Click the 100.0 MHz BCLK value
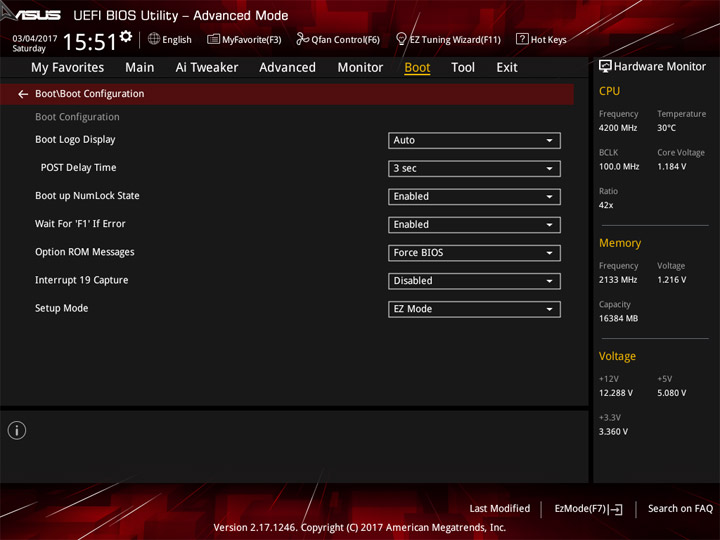The height and width of the screenshot is (540, 720). [x=619, y=167]
